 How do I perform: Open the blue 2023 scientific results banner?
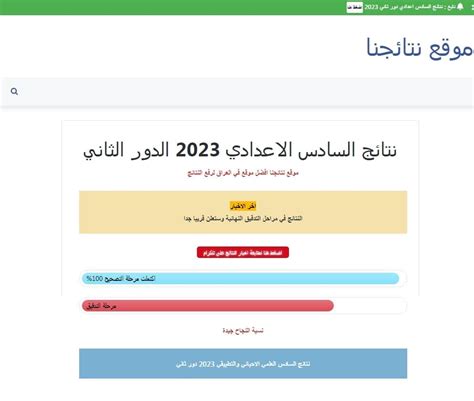pyautogui.click(x=243, y=363)
